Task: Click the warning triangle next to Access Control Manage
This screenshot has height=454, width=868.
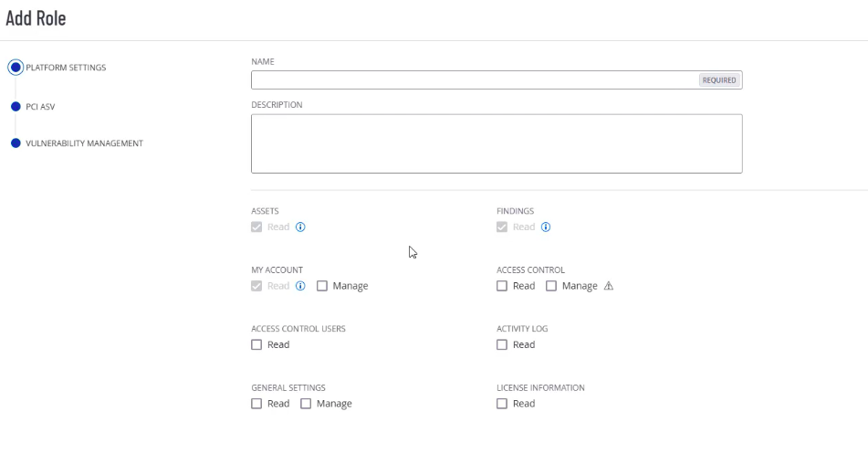Action: point(609,286)
